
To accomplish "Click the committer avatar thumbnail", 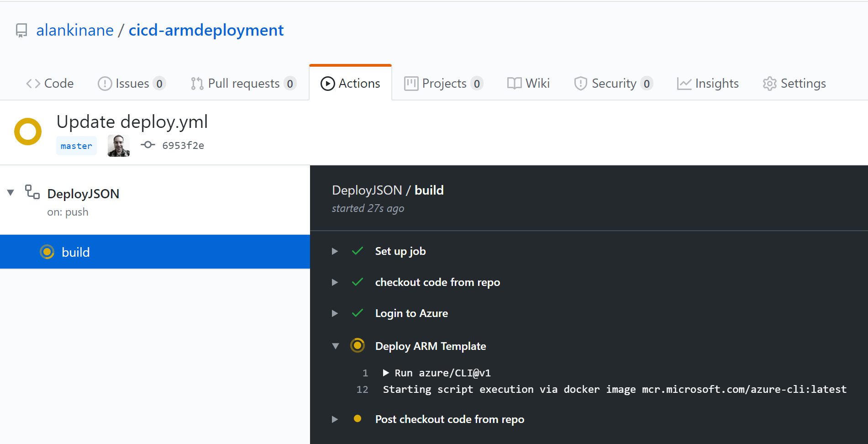I will pyautogui.click(x=119, y=146).
